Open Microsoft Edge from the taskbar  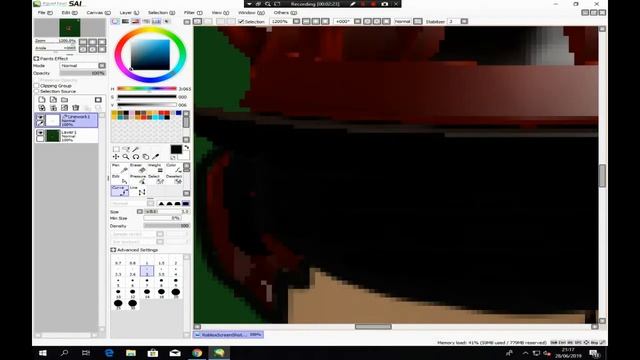tap(109, 353)
